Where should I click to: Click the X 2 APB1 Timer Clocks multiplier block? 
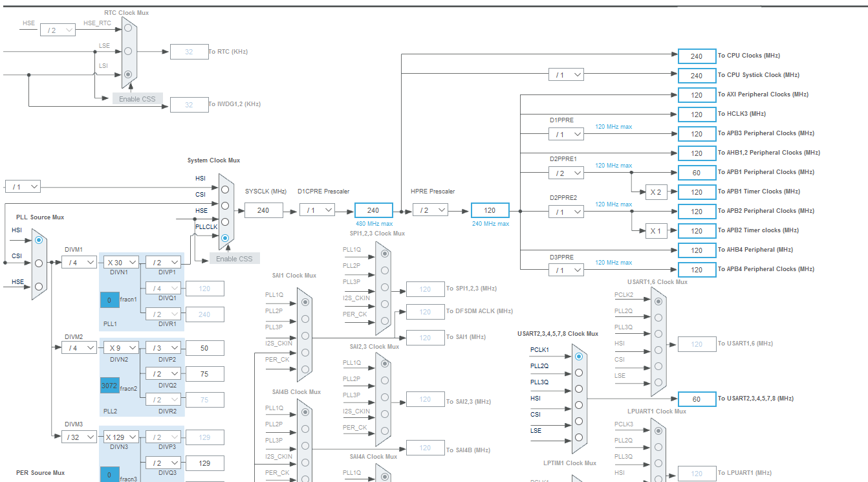click(x=656, y=192)
